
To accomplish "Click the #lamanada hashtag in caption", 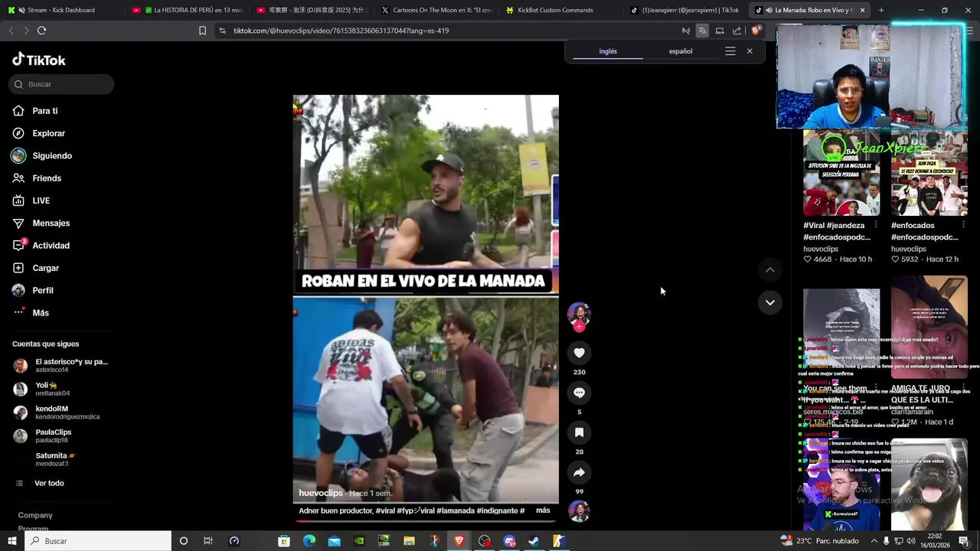I will coord(456,510).
